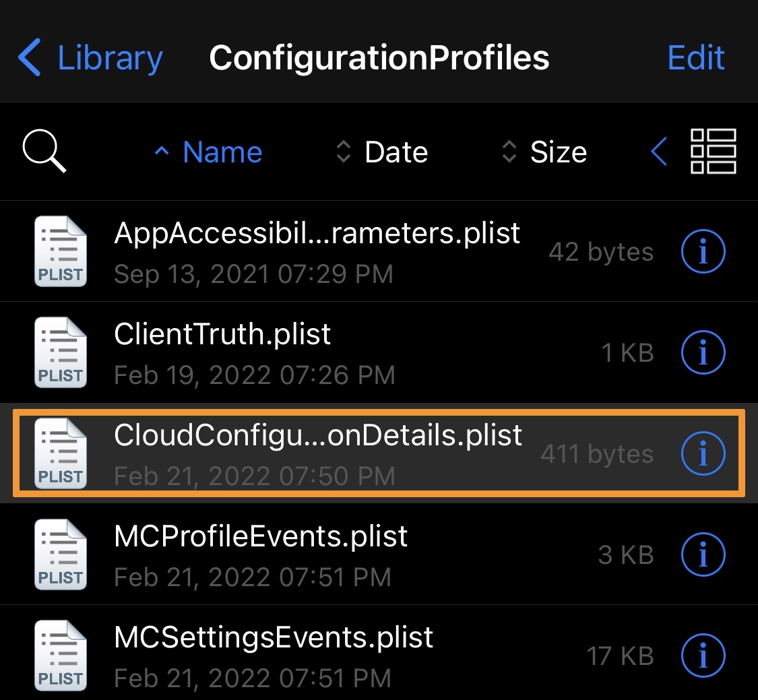Show info for MCProfileEvents.plist
The height and width of the screenshot is (700, 758).
click(703, 554)
